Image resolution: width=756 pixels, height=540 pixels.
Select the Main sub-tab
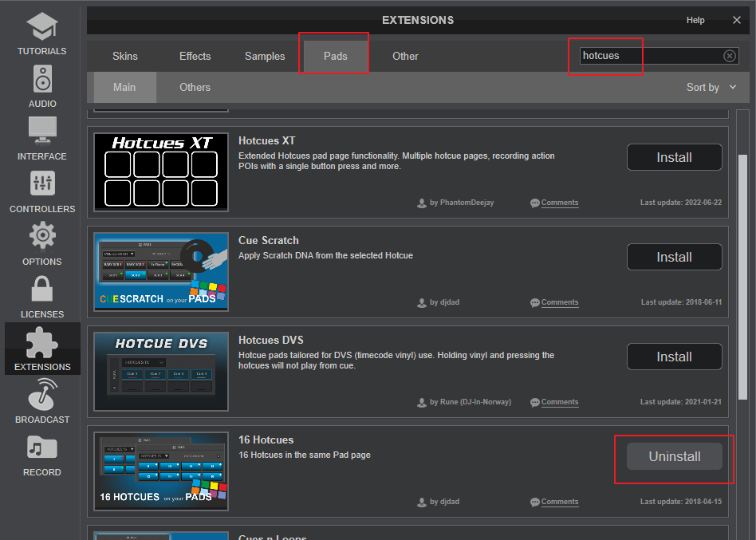[x=124, y=87]
